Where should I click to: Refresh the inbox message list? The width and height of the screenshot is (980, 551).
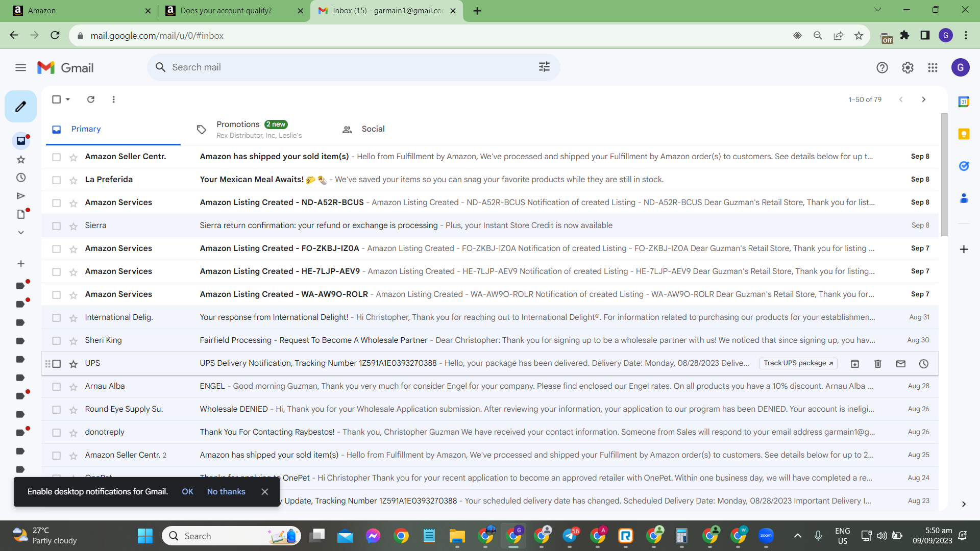coord(91,99)
